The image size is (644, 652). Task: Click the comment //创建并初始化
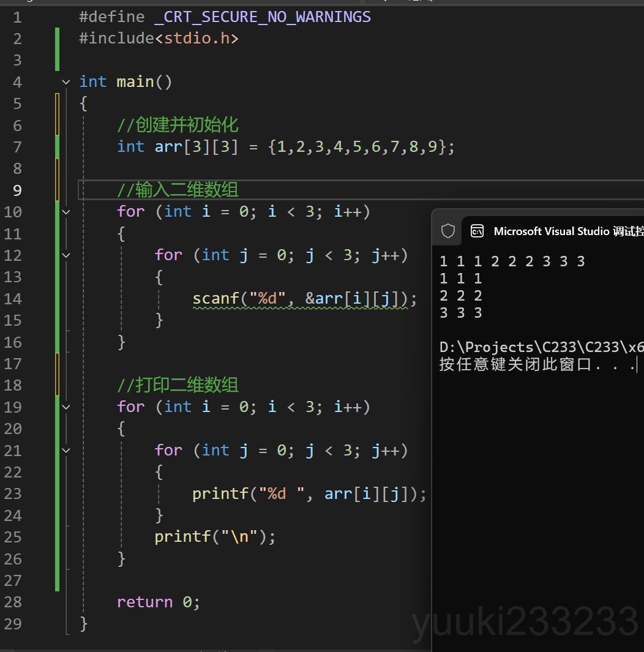click(x=178, y=125)
